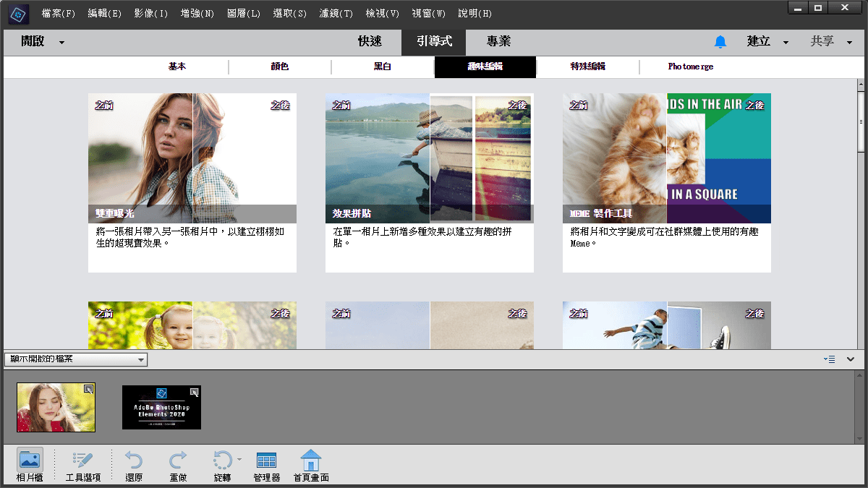Open the MEME 製作工具 guided edit
The image size is (868, 488).
(667, 181)
